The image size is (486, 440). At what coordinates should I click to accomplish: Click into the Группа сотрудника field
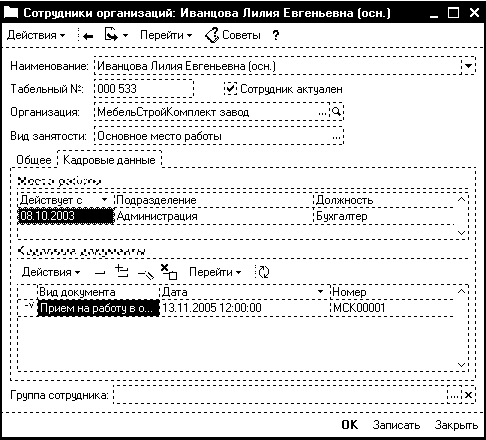pyautogui.click(x=280, y=395)
